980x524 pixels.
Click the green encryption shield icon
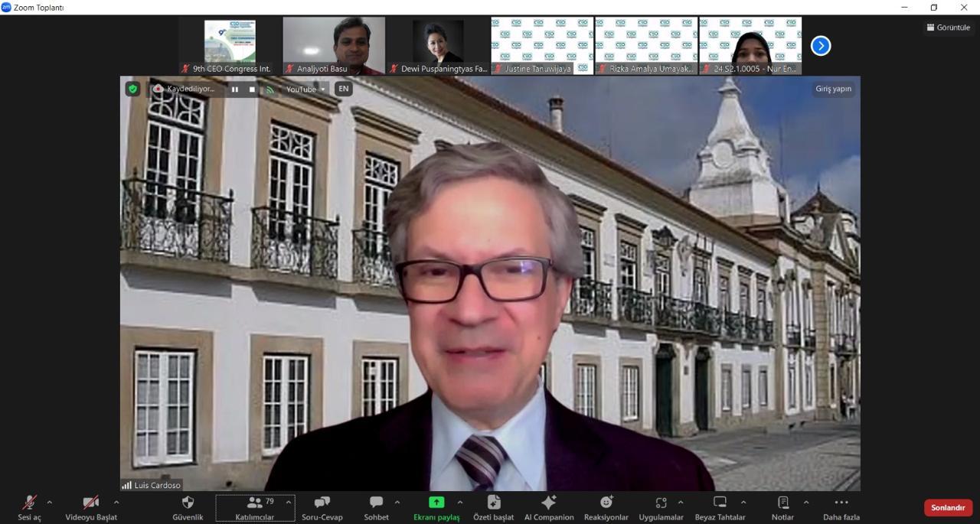pyautogui.click(x=132, y=89)
